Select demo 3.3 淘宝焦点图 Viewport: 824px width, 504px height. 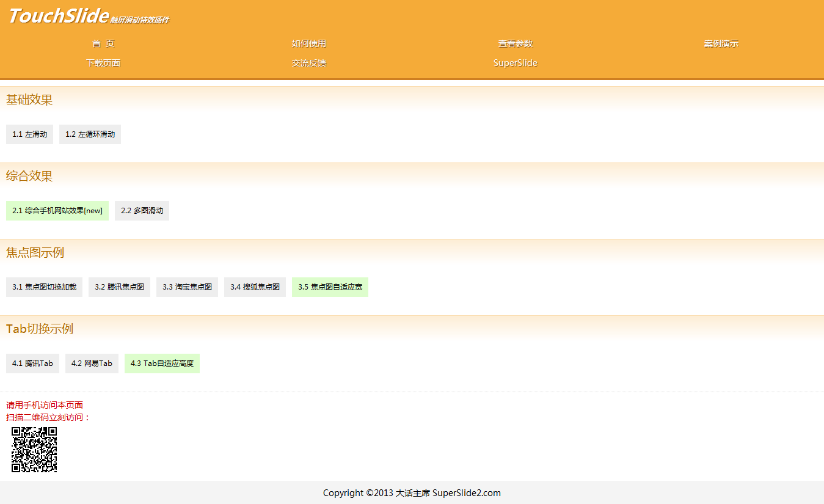pyautogui.click(x=187, y=287)
